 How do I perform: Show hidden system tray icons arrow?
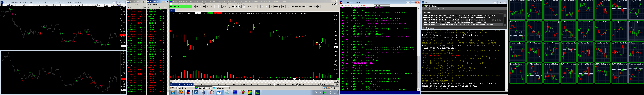pyautogui.click(x=320, y=92)
